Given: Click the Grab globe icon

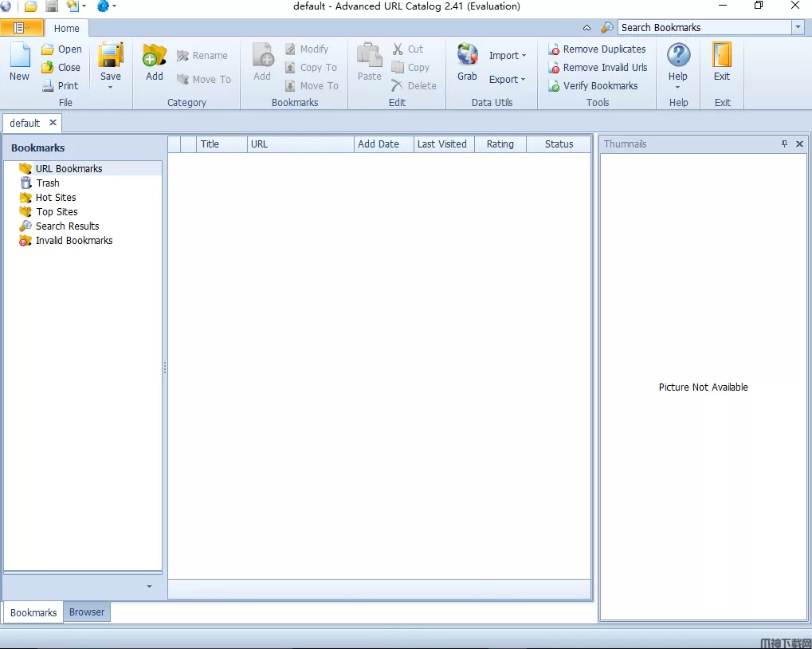Looking at the screenshot, I should 467,54.
